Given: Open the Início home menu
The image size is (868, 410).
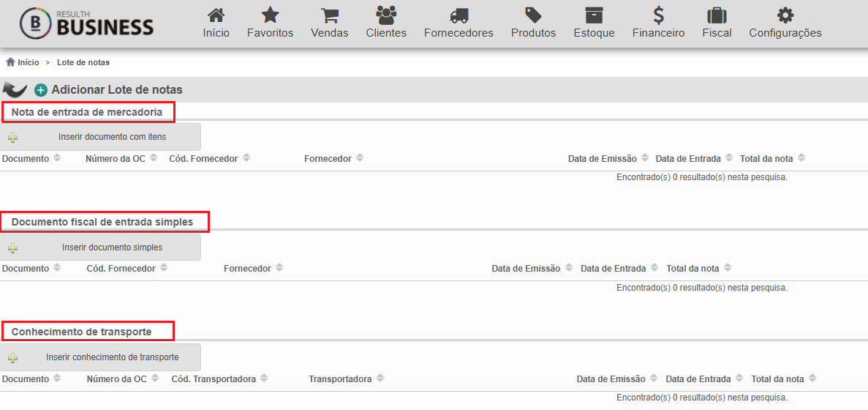Looking at the screenshot, I should (216, 23).
